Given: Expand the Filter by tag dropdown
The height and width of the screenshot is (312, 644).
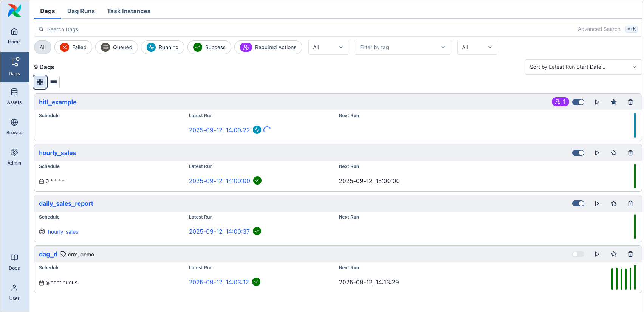Looking at the screenshot, I should tap(402, 47).
